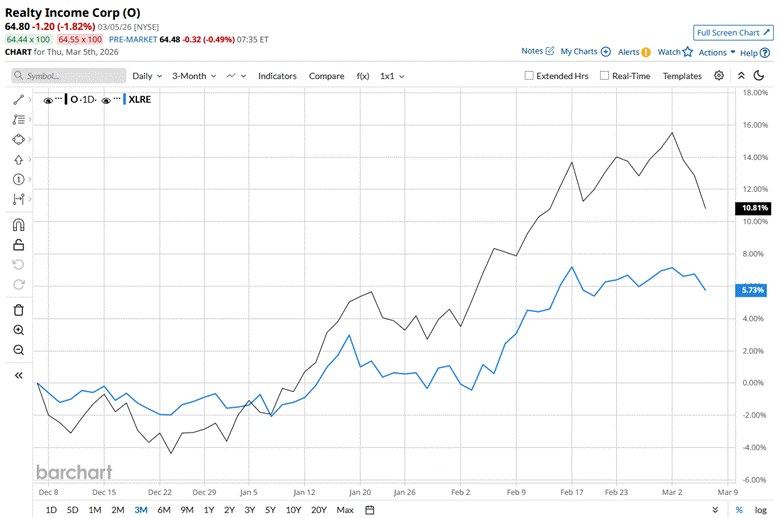Select the 3M time range
The width and height of the screenshot is (780, 518).
click(x=141, y=510)
